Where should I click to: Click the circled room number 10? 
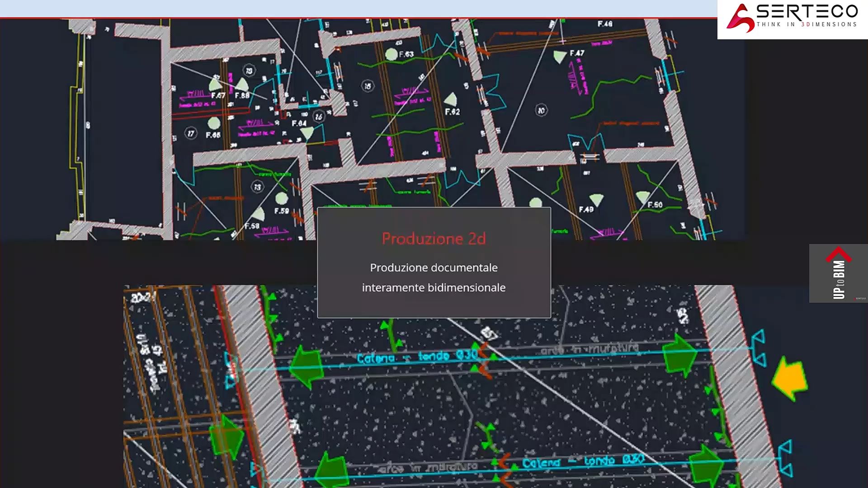click(x=541, y=110)
